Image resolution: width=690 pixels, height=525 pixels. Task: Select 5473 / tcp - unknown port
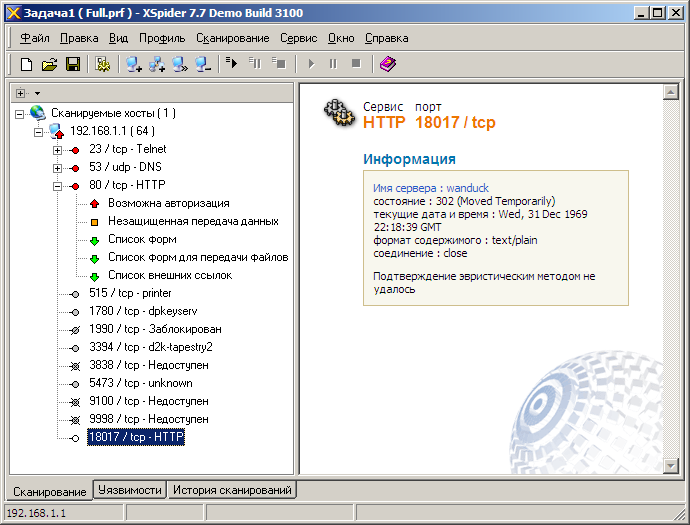(x=141, y=383)
